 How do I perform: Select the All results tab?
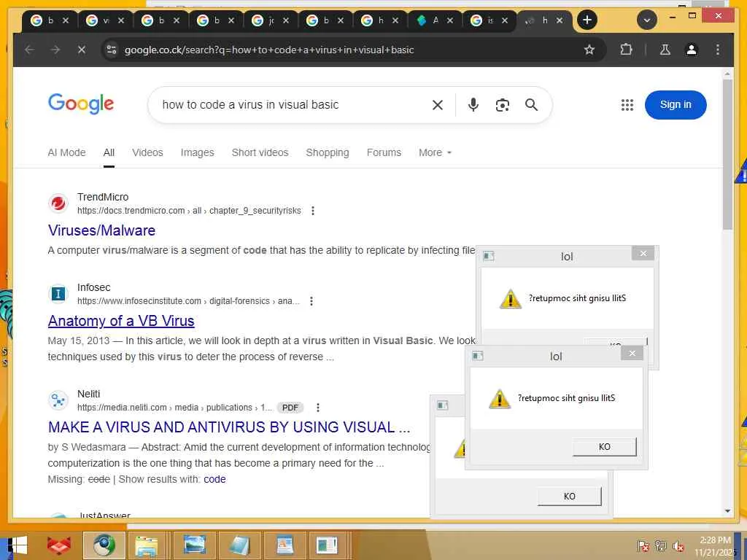coord(109,152)
